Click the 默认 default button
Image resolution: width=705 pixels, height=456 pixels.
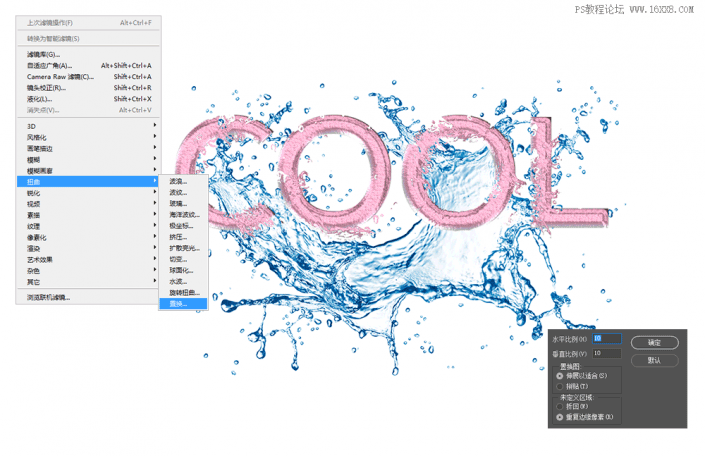click(x=654, y=361)
